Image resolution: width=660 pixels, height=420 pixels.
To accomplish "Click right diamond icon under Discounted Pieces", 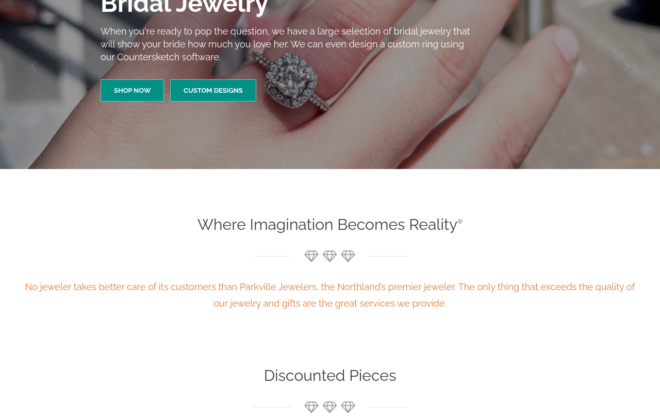I will [x=348, y=407].
